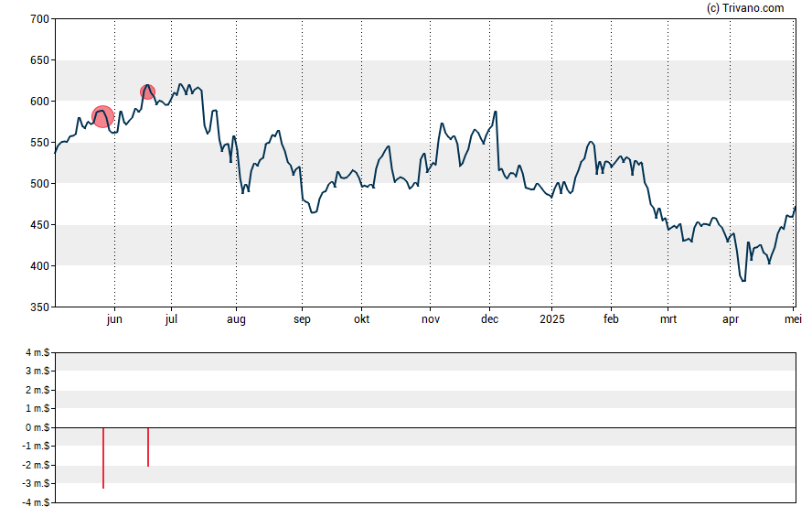812x517 pixels.
Task: Click the 2025 year label
Action: (552, 319)
